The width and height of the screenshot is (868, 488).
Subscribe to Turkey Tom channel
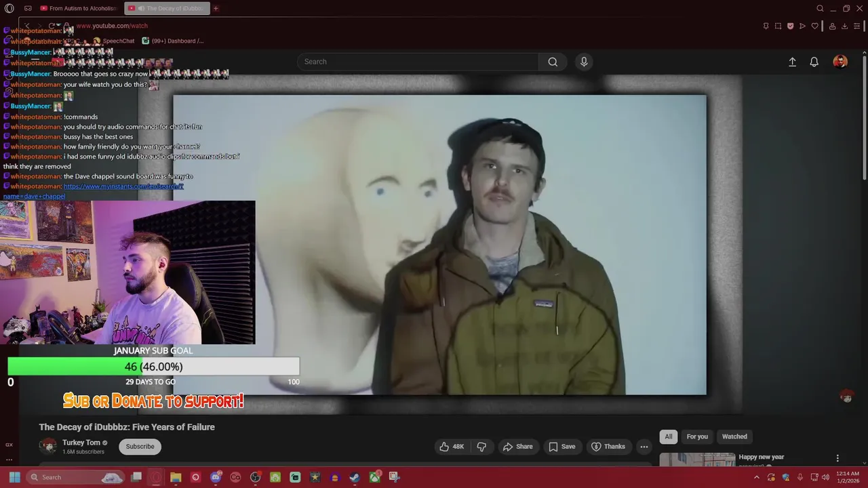click(140, 447)
